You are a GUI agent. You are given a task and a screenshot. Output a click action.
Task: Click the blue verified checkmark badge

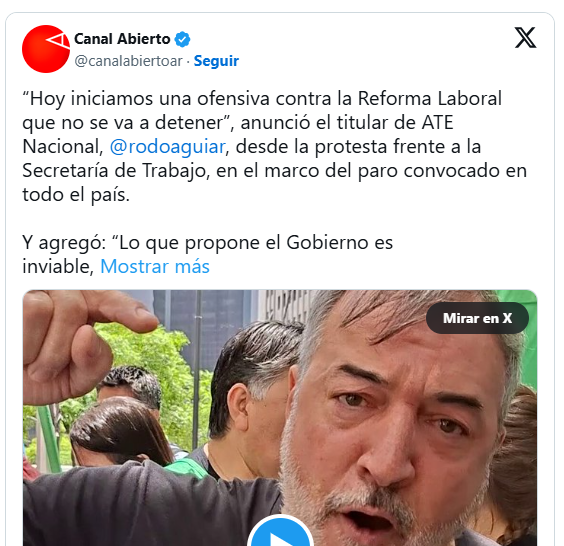pos(182,39)
